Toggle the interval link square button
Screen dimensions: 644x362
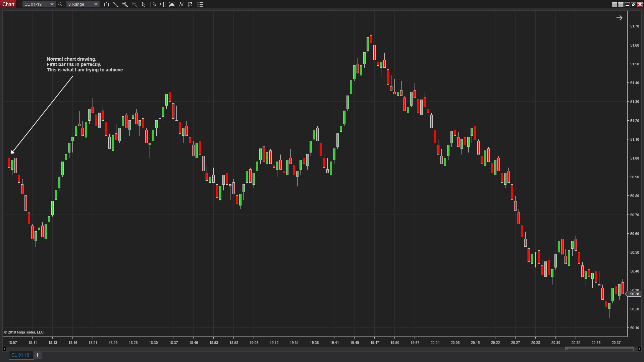click(621, 4)
